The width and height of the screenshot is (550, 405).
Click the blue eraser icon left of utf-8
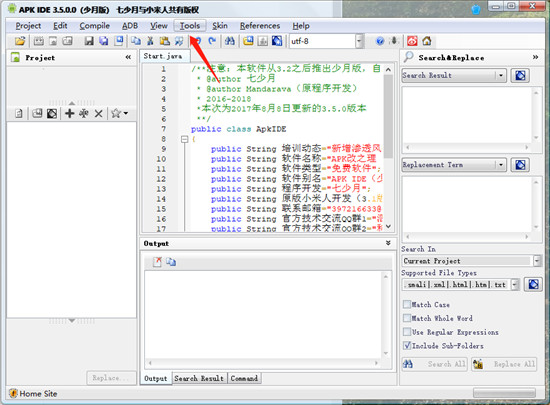click(277, 41)
